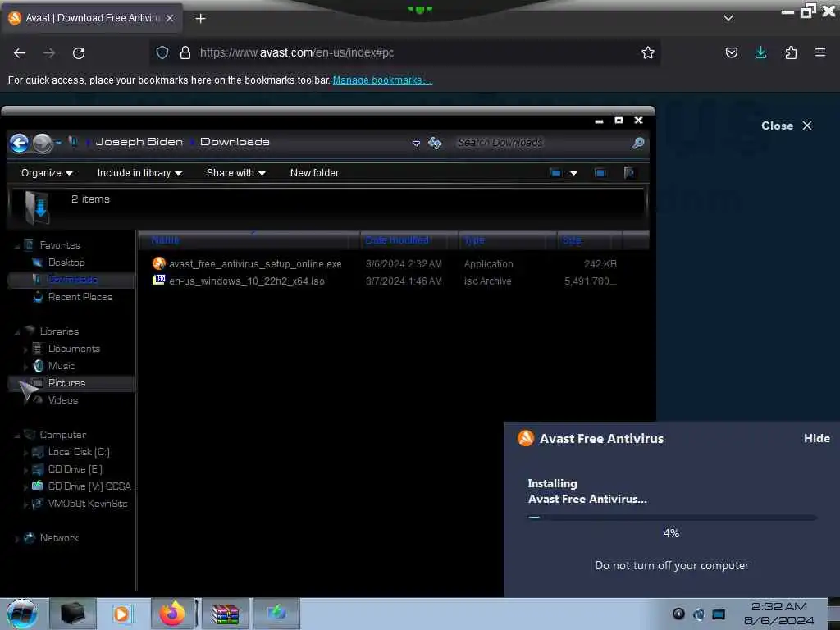This screenshot has height=630, width=840.
Task: Change view icon in Explorer toolbar
Action: tap(555, 173)
